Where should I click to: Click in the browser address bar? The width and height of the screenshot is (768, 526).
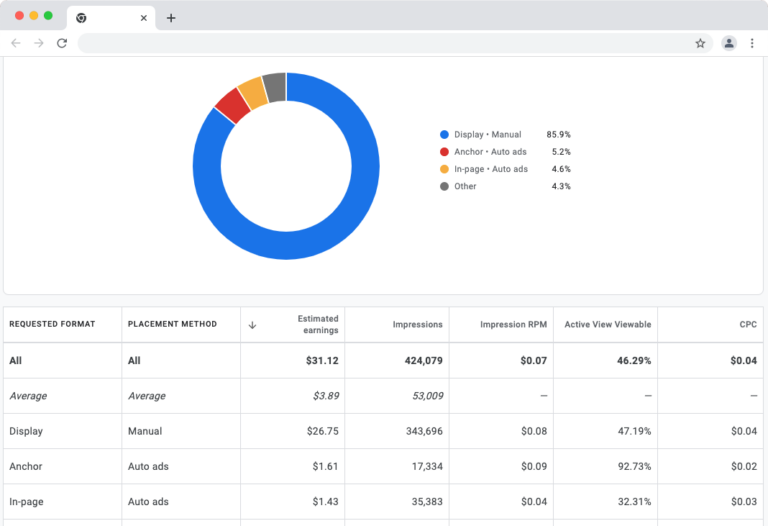(x=380, y=43)
